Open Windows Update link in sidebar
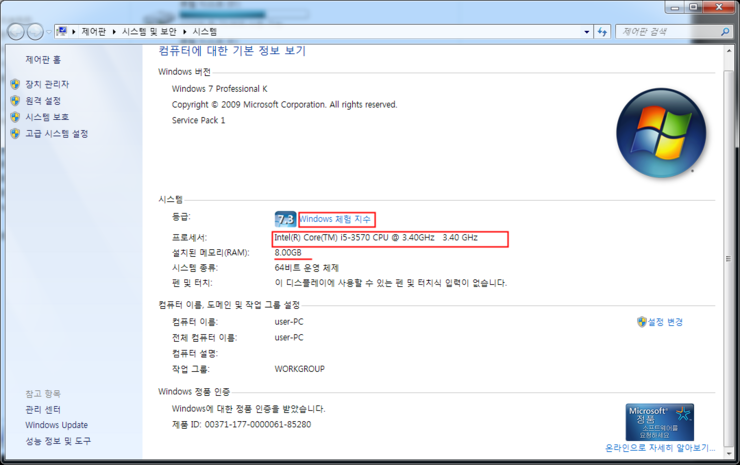 point(57,425)
